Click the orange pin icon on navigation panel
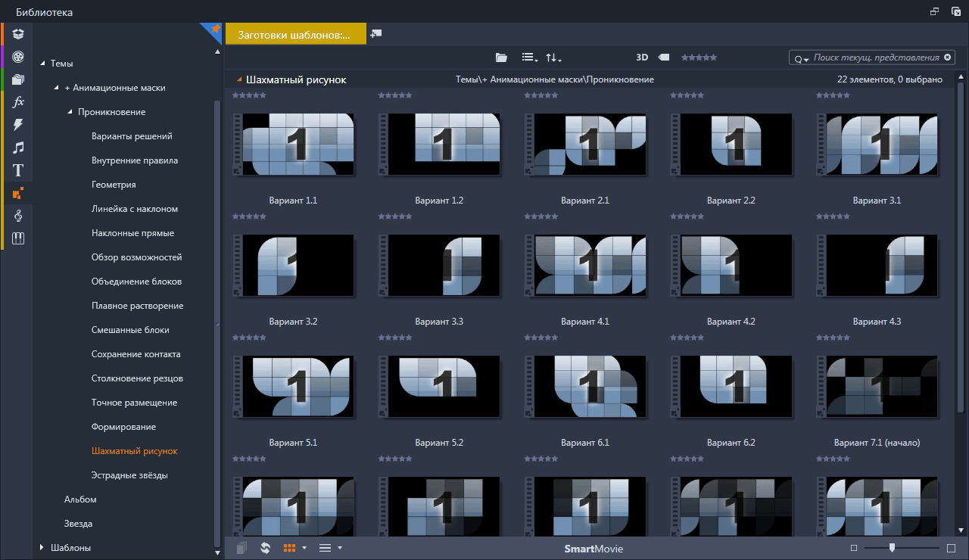The image size is (969, 560). [x=215, y=30]
